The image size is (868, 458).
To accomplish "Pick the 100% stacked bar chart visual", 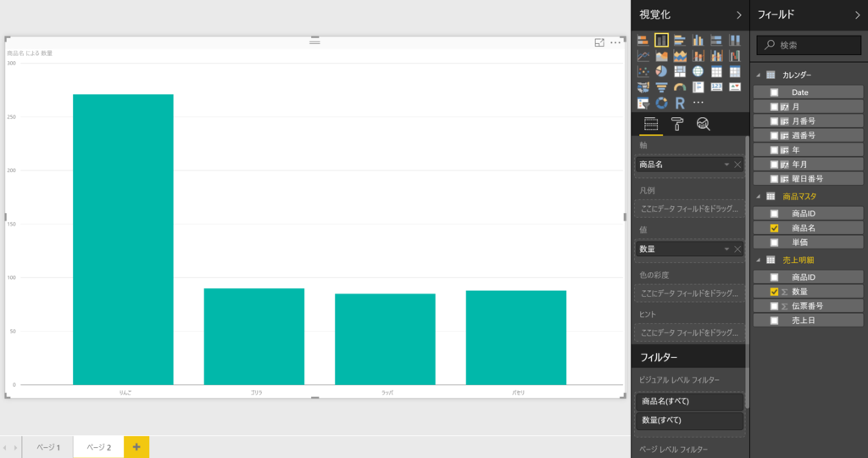I will [716, 40].
